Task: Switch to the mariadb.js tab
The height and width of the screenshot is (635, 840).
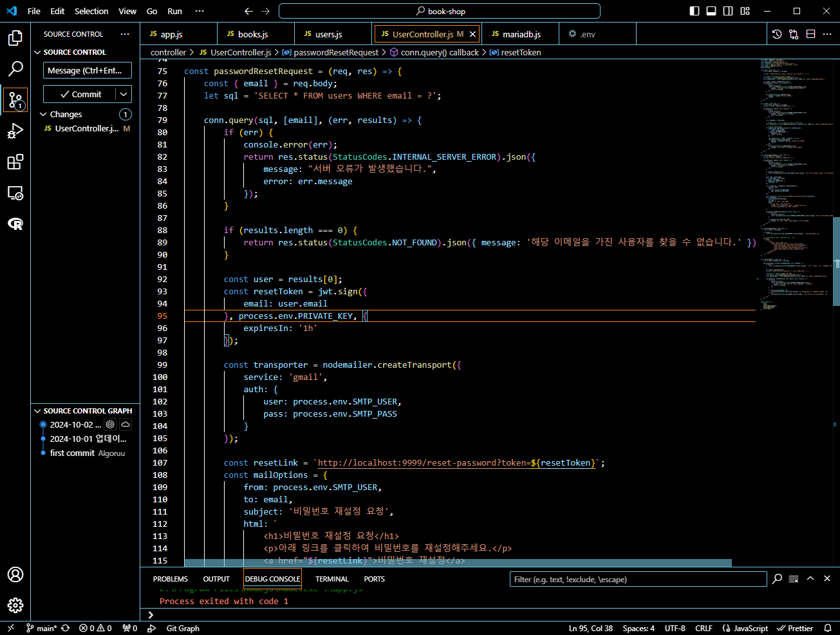Action: point(521,34)
